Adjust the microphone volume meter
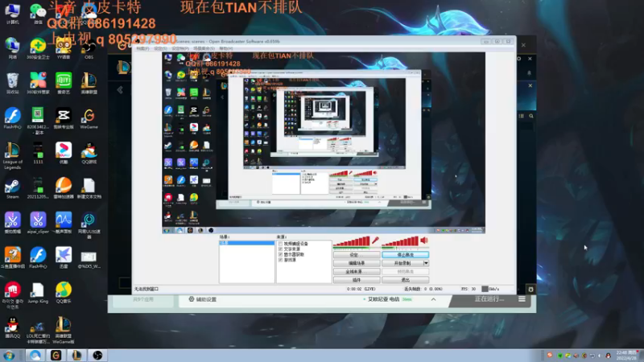644x362 pixels. (x=351, y=242)
